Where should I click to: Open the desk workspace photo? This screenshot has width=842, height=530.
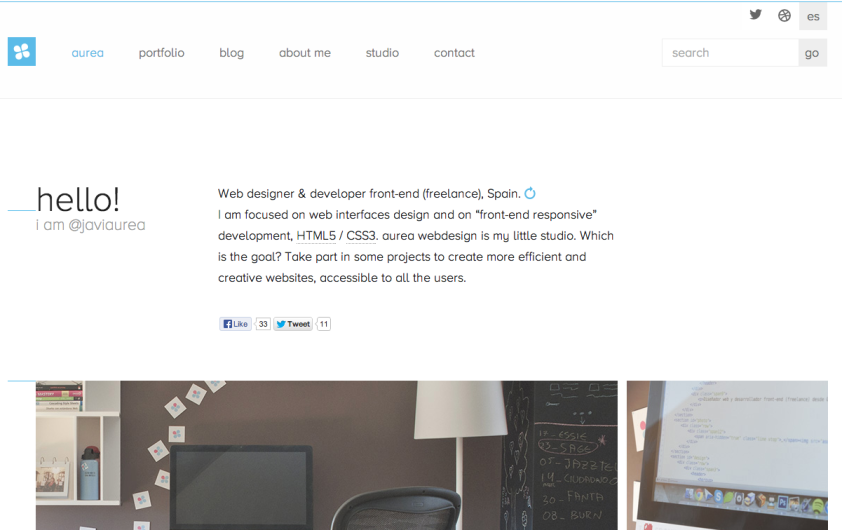(x=326, y=455)
